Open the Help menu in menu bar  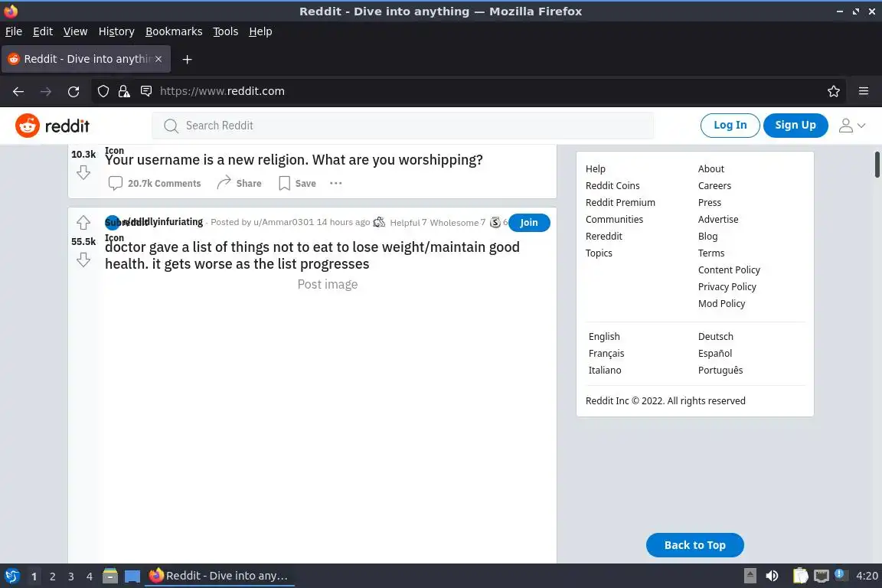click(x=260, y=31)
